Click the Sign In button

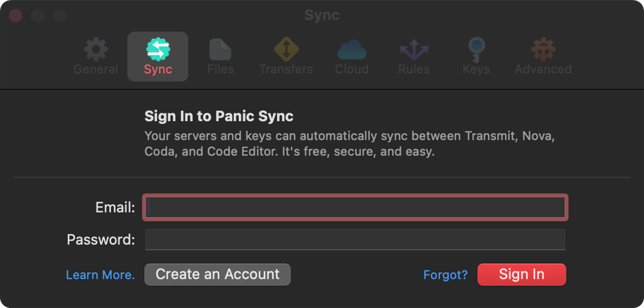tap(521, 274)
